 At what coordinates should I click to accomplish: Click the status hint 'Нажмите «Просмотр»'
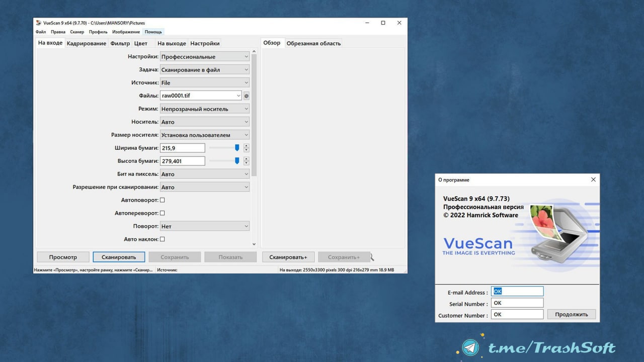click(93, 270)
